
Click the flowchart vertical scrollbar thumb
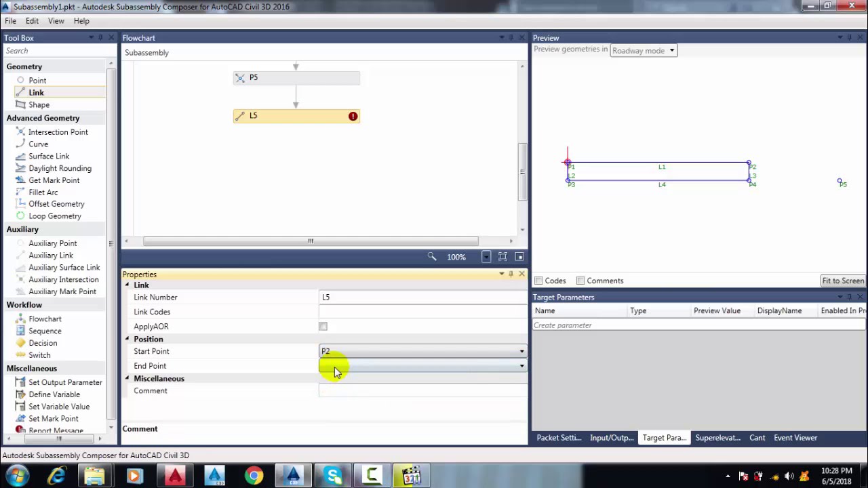click(x=521, y=171)
